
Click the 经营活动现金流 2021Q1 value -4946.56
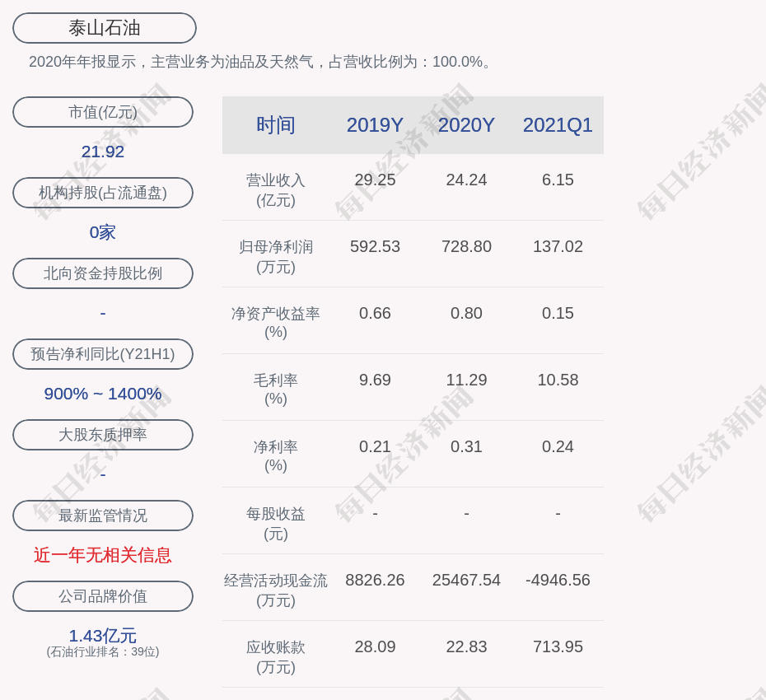(558, 580)
